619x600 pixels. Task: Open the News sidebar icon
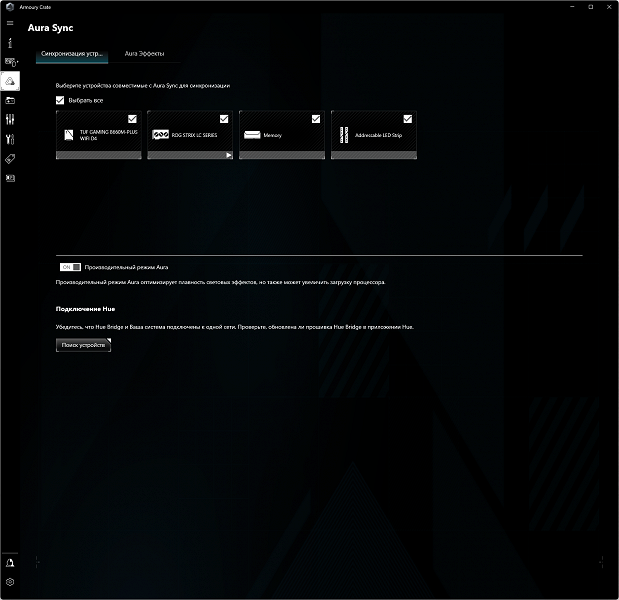coord(10,178)
